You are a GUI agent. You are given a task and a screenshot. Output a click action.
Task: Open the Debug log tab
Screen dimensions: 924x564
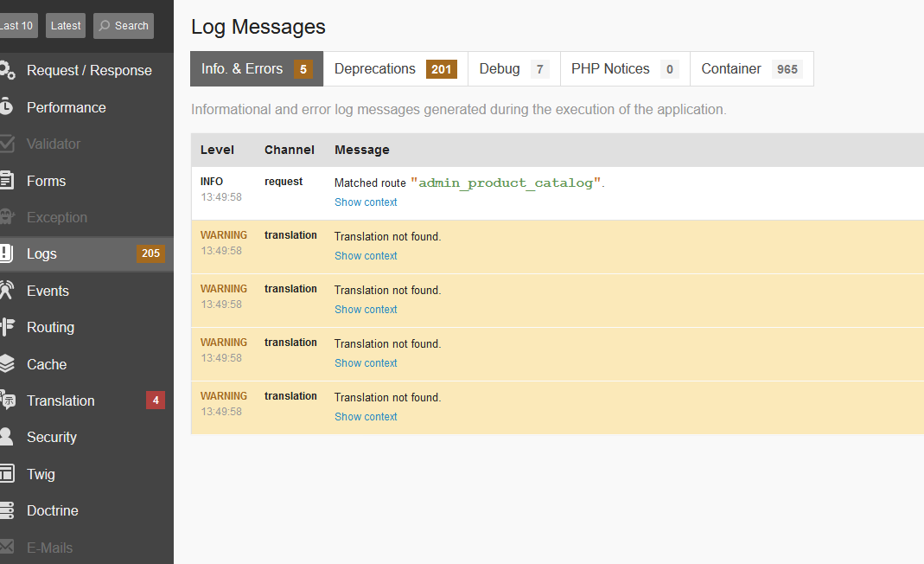pos(513,69)
